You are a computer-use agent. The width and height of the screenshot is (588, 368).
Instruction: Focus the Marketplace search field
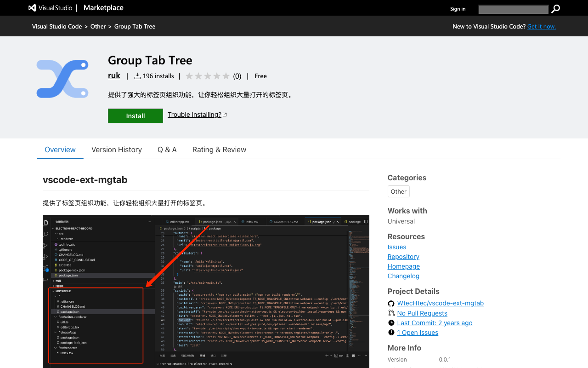click(x=513, y=9)
